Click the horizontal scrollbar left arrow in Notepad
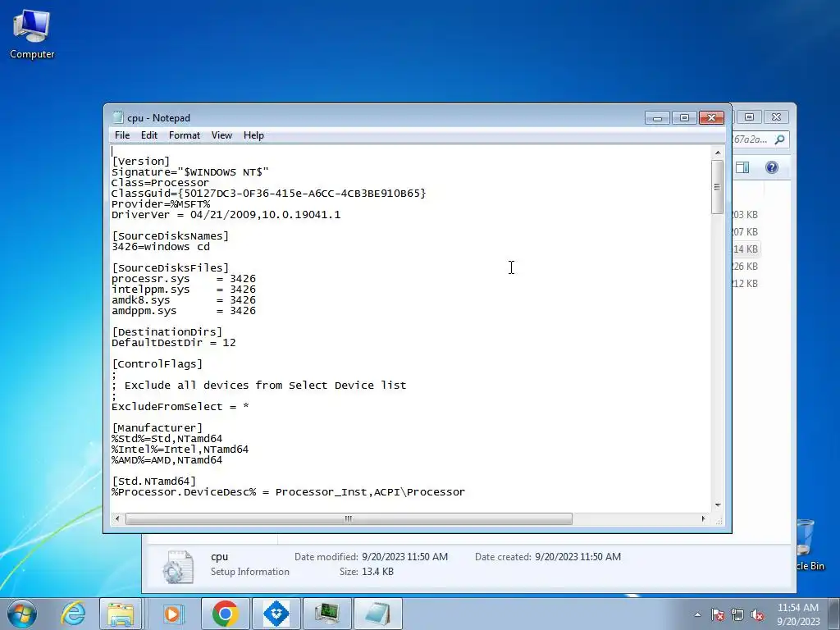 117,518
